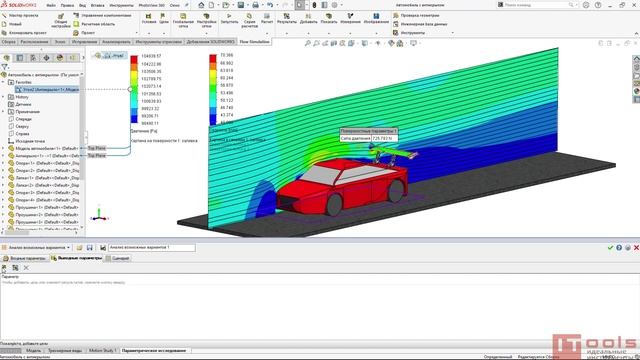The width and height of the screenshot is (640, 360).
Task: Open Component control (Управление компонентами)
Action: [102, 16]
